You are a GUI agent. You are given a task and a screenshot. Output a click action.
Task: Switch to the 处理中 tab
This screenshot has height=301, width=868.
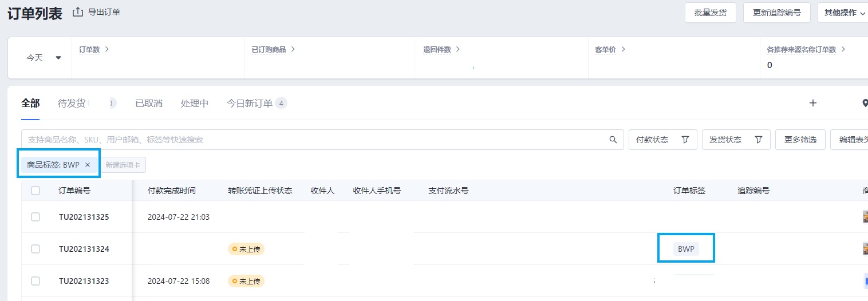(x=195, y=103)
